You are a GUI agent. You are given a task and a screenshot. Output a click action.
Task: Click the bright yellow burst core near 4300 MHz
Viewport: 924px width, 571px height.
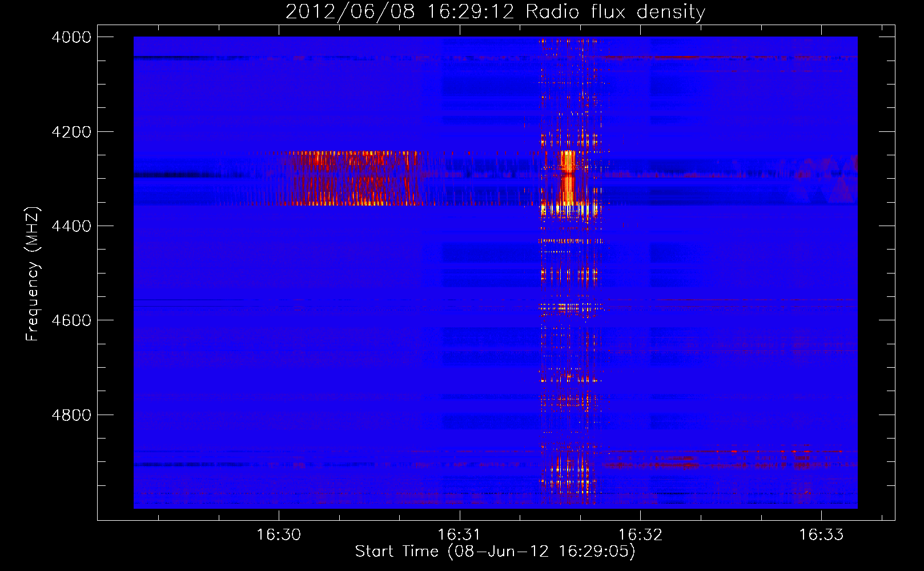(x=568, y=178)
